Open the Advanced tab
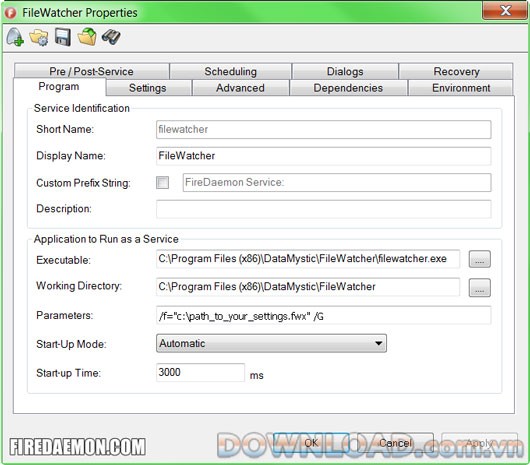Screen dimensions: 530x465 pos(240,88)
